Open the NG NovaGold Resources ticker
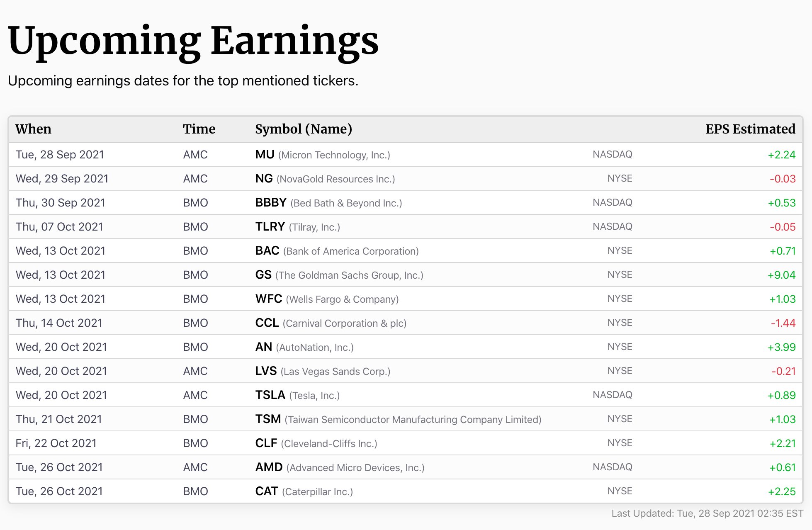Screen dimensions: 812x530 coord(264,179)
